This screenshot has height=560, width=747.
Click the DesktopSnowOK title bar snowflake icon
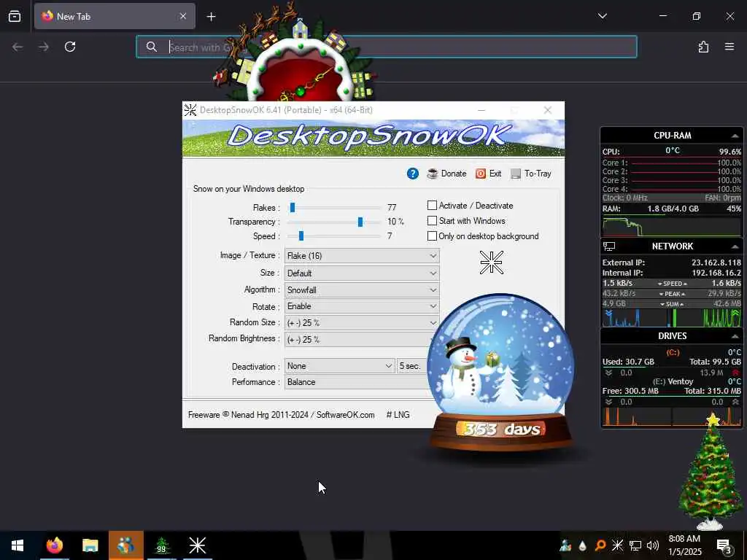pyautogui.click(x=190, y=110)
